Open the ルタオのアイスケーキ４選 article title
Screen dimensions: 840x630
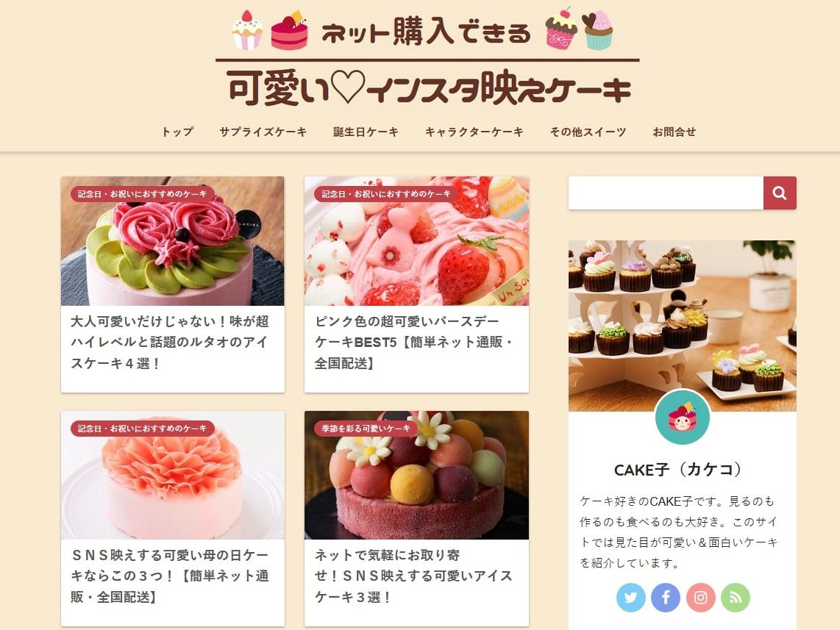point(170,342)
